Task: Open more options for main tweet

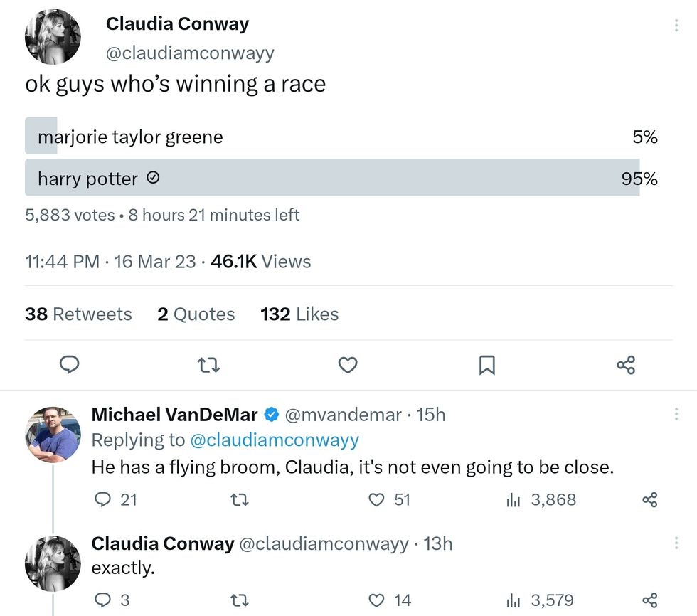Action: click(676, 26)
